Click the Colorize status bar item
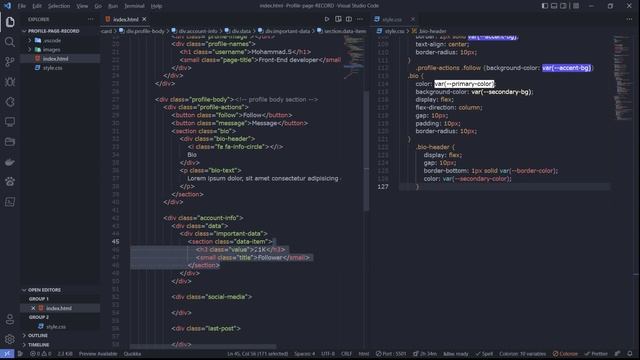 (x=565, y=354)
